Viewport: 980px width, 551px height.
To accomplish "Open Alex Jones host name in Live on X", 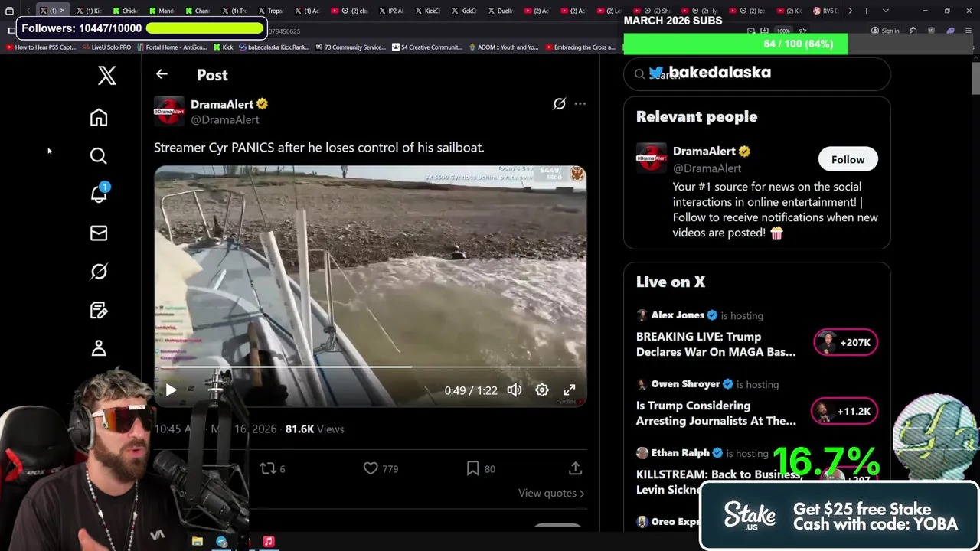I will (678, 315).
